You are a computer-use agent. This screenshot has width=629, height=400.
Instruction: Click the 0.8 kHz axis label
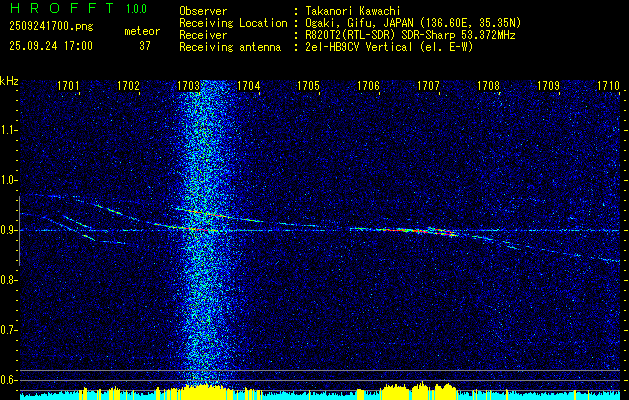click(8, 280)
